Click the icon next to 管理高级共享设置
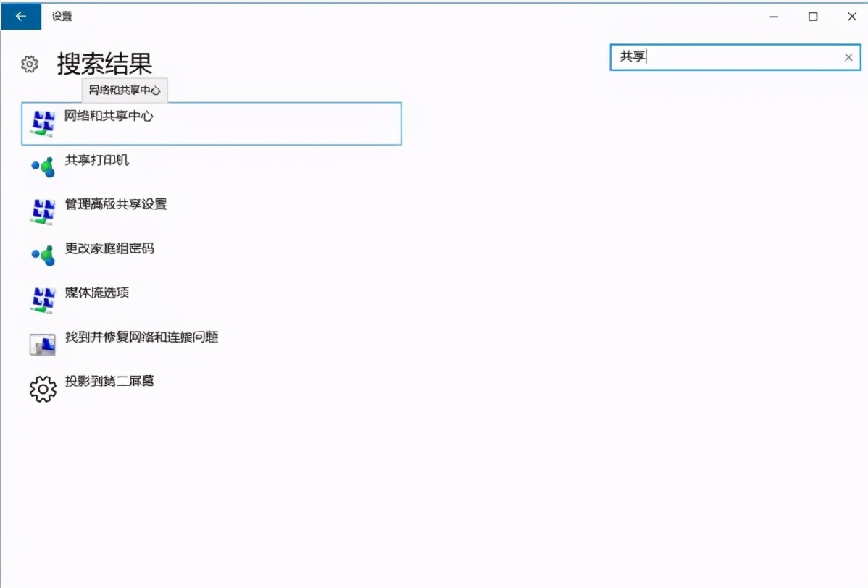868x588 pixels. (42, 210)
